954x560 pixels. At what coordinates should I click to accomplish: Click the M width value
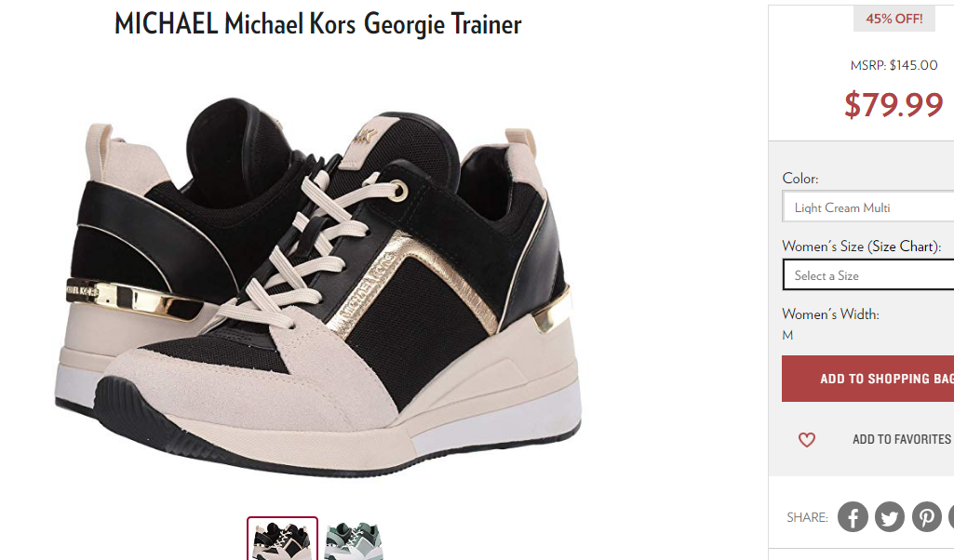click(x=788, y=335)
